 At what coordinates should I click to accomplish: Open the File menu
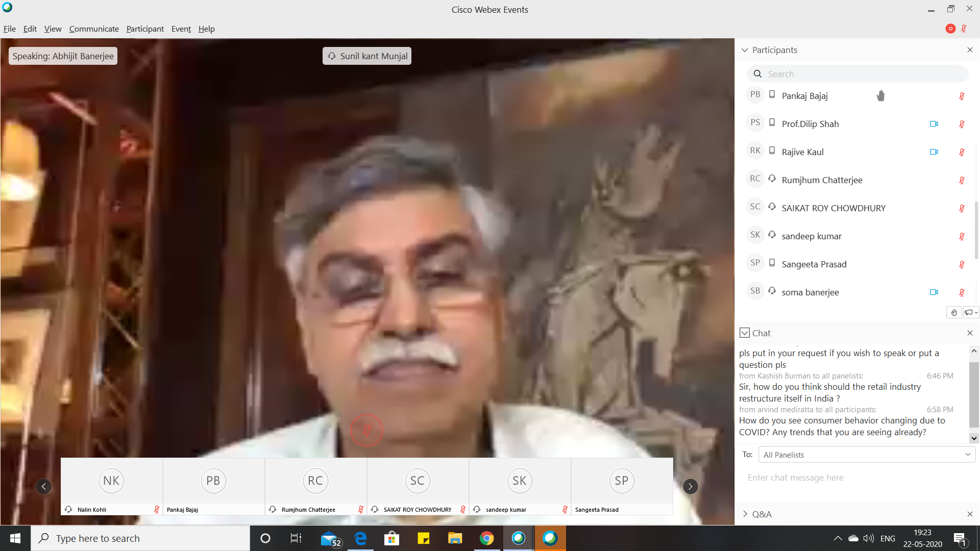click(x=10, y=29)
